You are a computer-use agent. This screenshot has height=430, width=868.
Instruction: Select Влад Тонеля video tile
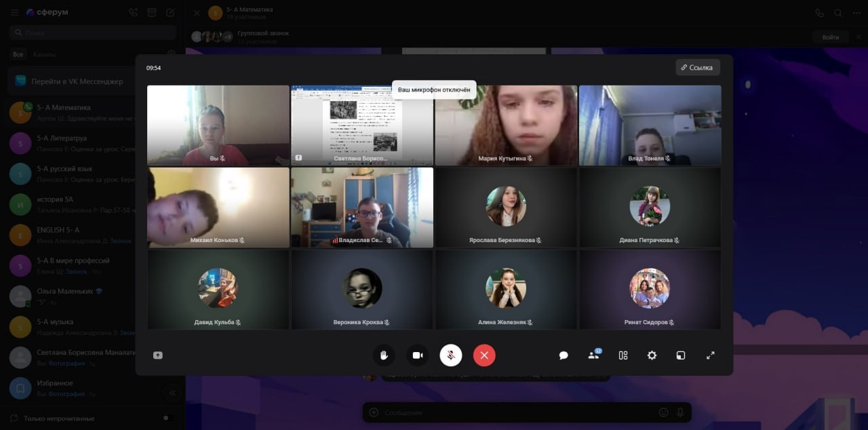(650, 125)
